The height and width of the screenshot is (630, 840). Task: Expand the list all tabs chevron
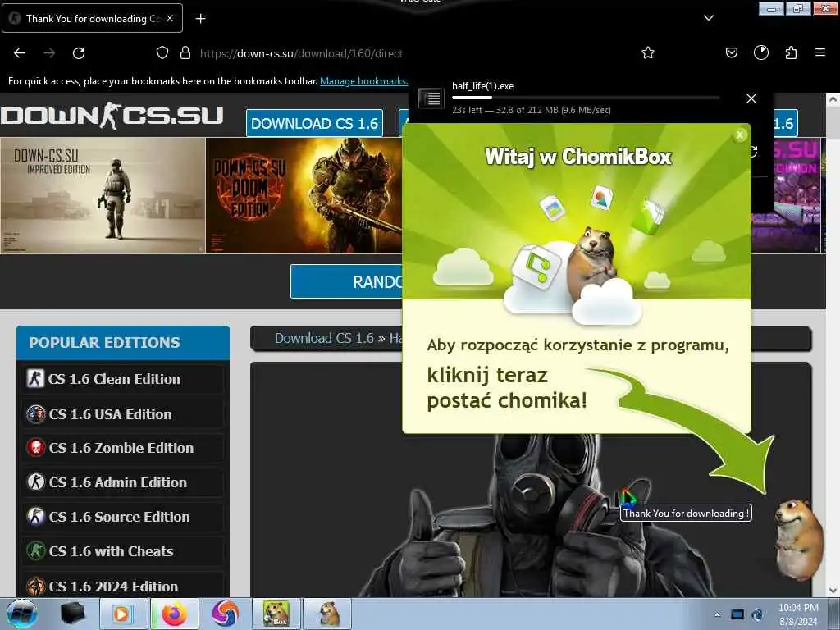click(709, 18)
